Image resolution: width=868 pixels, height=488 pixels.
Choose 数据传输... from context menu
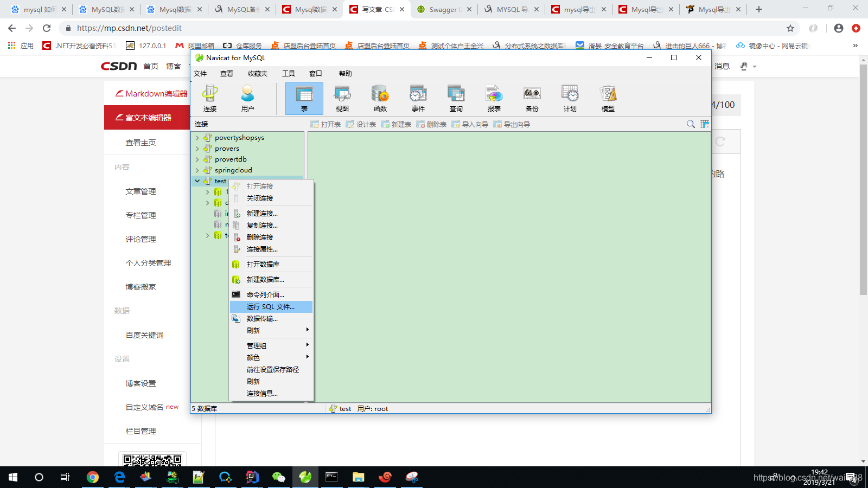[x=271, y=319]
